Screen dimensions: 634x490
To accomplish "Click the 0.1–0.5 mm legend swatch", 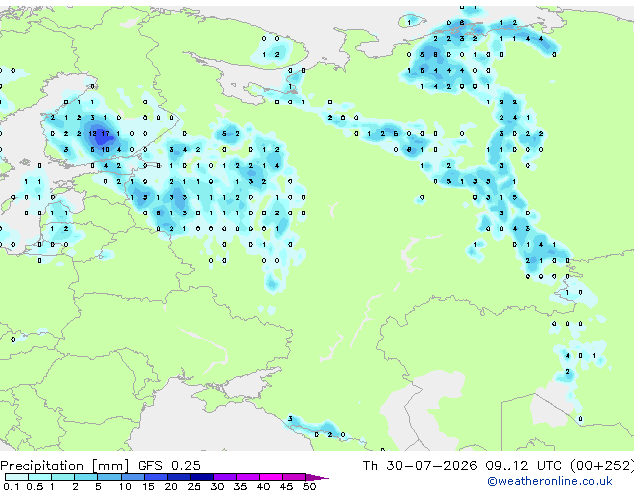I will coord(17,477).
